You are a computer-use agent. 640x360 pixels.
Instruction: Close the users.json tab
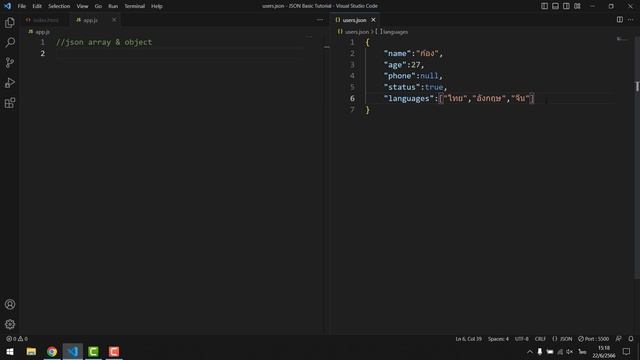pos(373,20)
